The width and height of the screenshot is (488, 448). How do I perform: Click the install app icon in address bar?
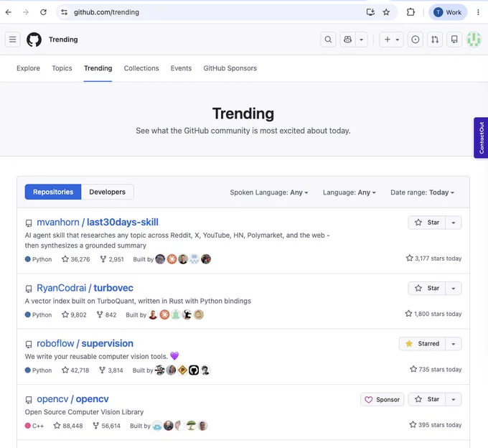click(x=370, y=12)
